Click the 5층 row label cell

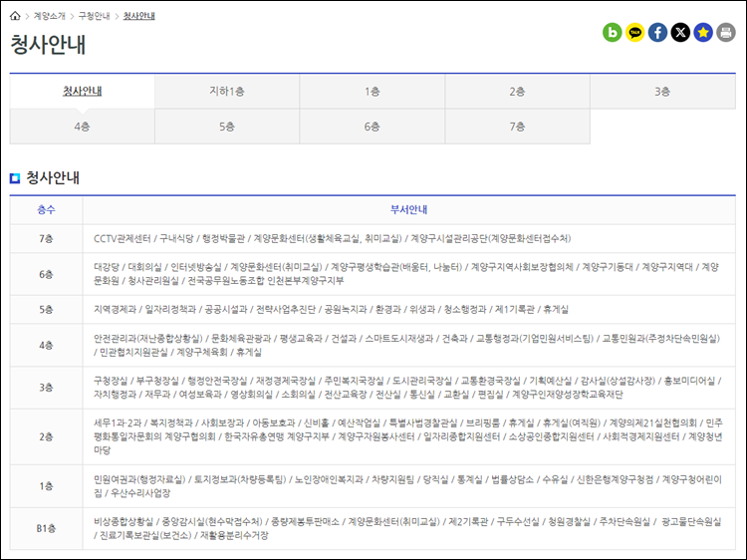click(46, 310)
